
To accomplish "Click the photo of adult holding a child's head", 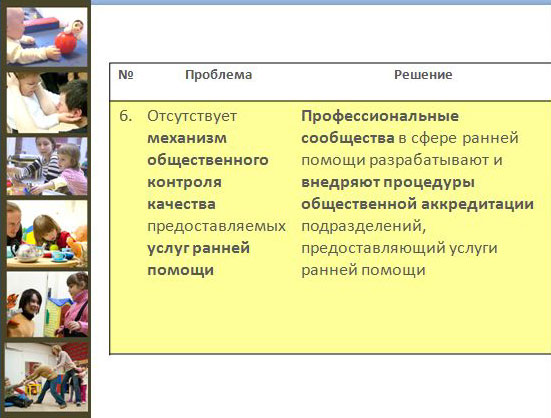I will (x=47, y=103).
